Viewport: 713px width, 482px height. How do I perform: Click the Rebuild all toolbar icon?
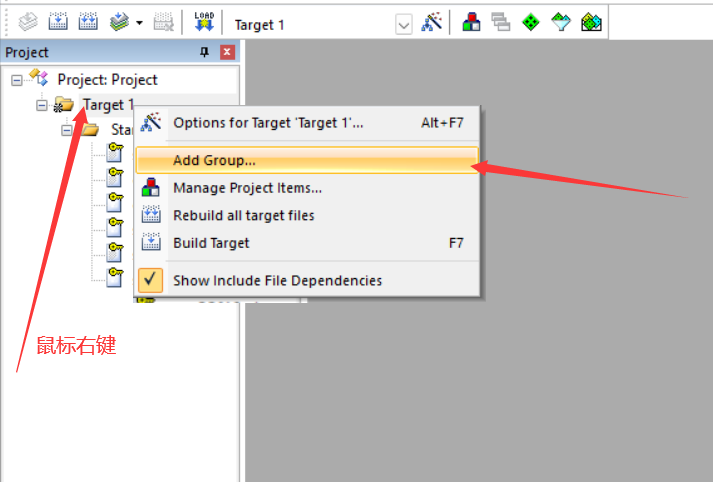coord(88,22)
